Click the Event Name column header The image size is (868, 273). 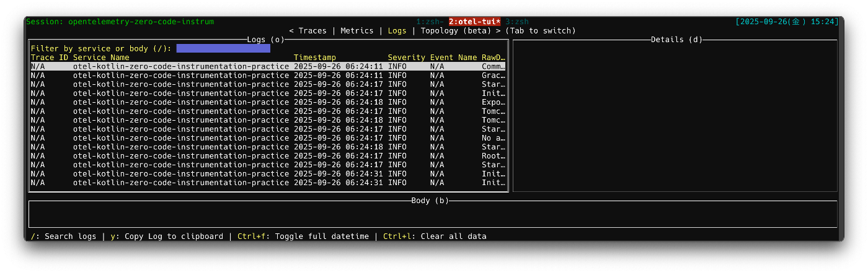454,58
